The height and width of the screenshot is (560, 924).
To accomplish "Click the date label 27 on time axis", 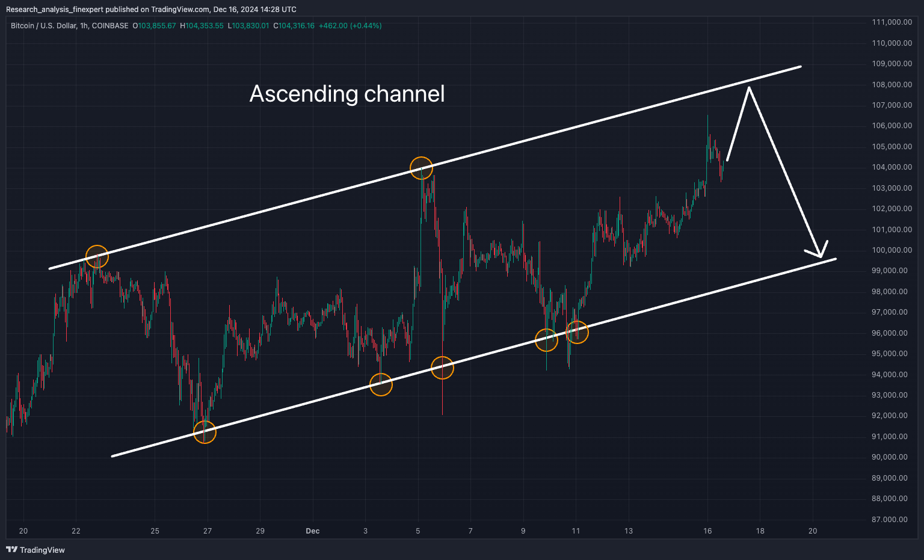I will pyautogui.click(x=208, y=531).
